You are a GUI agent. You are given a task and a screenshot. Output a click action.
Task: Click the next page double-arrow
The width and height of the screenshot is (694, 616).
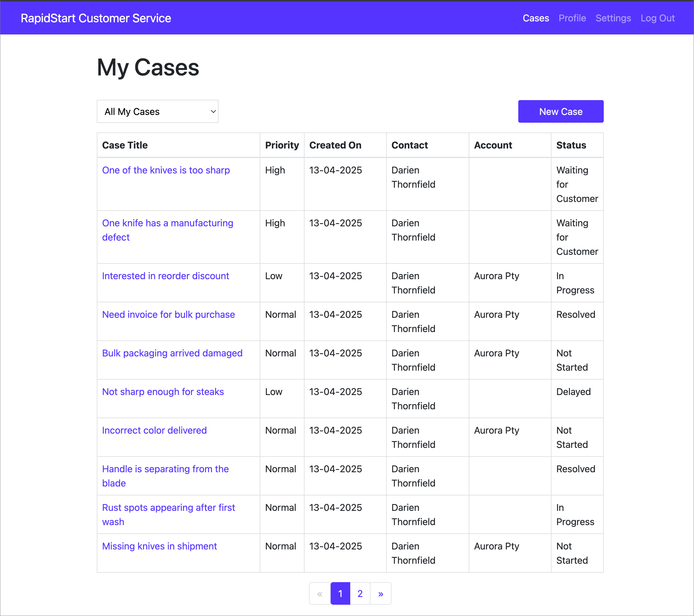381,593
